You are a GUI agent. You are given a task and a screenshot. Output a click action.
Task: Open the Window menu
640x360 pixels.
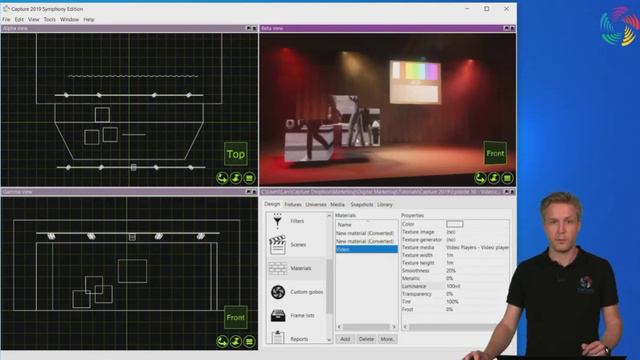pos(69,19)
